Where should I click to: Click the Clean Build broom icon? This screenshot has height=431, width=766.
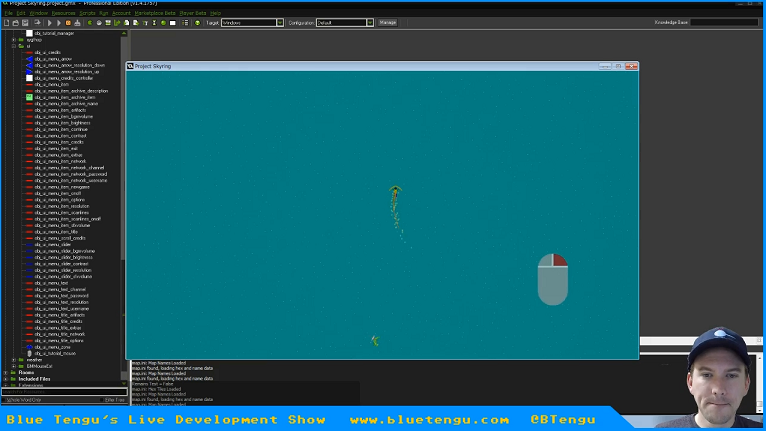pyautogui.click(x=77, y=23)
